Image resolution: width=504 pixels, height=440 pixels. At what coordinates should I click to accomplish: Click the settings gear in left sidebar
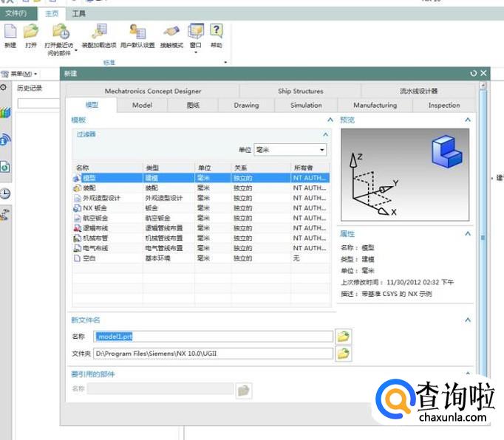point(4,87)
